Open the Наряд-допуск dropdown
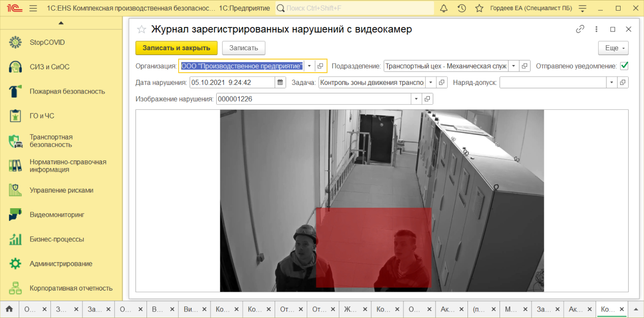The height and width of the screenshot is (318, 644). click(611, 82)
